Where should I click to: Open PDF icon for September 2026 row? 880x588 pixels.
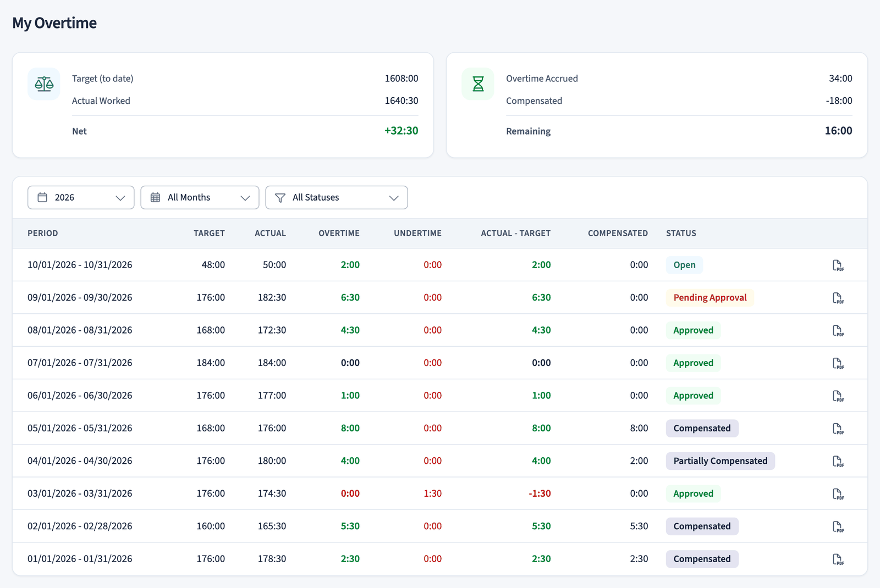click(838, 298)
